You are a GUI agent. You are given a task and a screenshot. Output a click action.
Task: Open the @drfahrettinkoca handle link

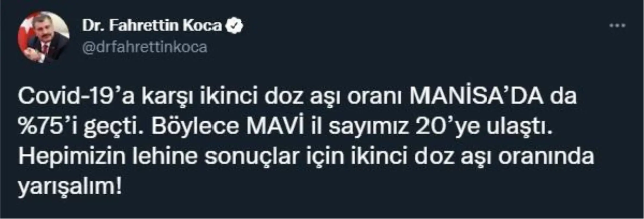click(145, 47)
